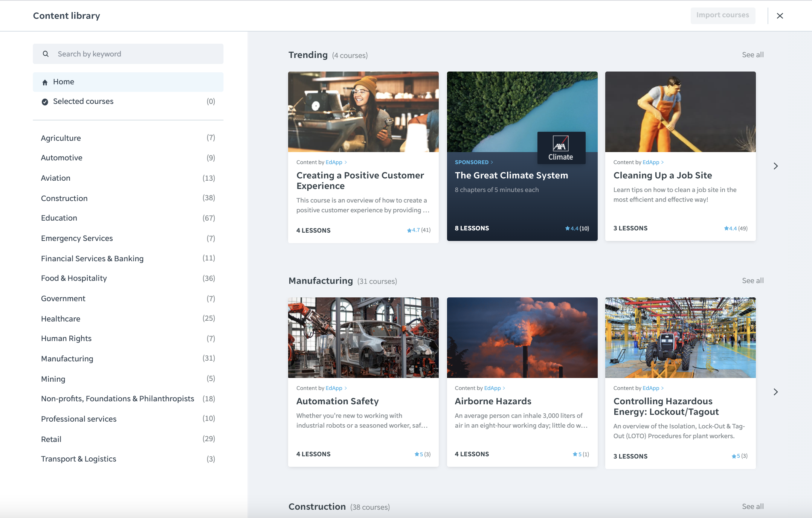
Task: Click the search magnifier icon
Action: click(x=46, y=54)
